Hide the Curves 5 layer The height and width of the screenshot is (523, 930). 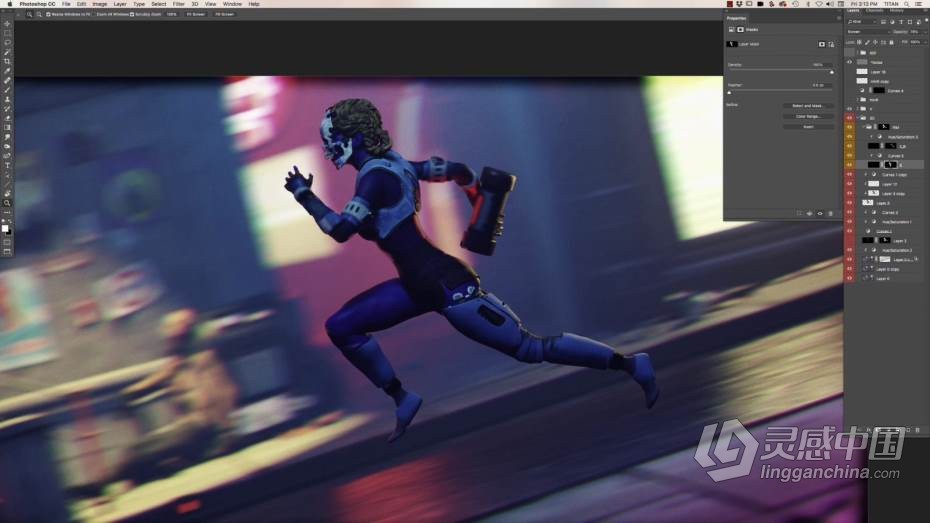(849, 156)
